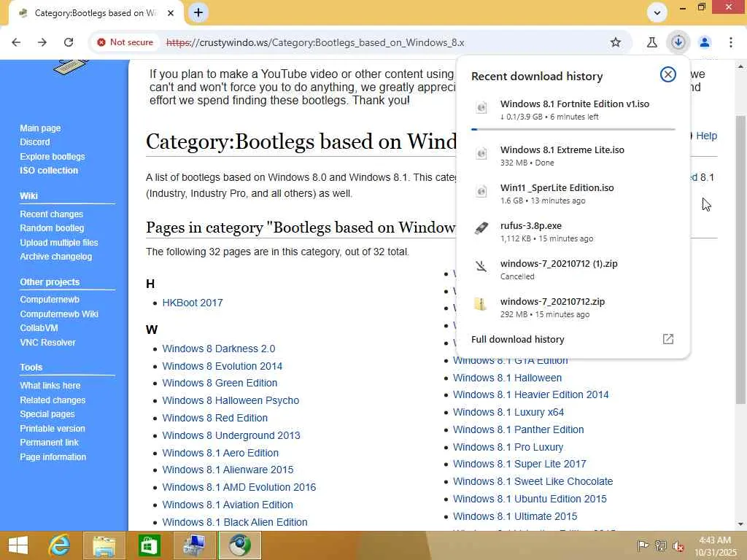Open Windows Store from taskbar
747x560 pixels.
click(x=149, y=545)
